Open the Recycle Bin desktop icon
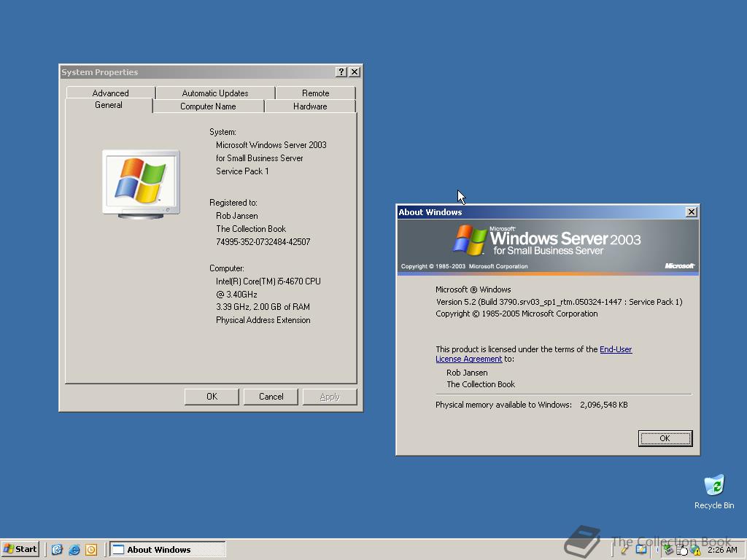The width and height of the screenshot is (747, 560). tap(713, 491)
